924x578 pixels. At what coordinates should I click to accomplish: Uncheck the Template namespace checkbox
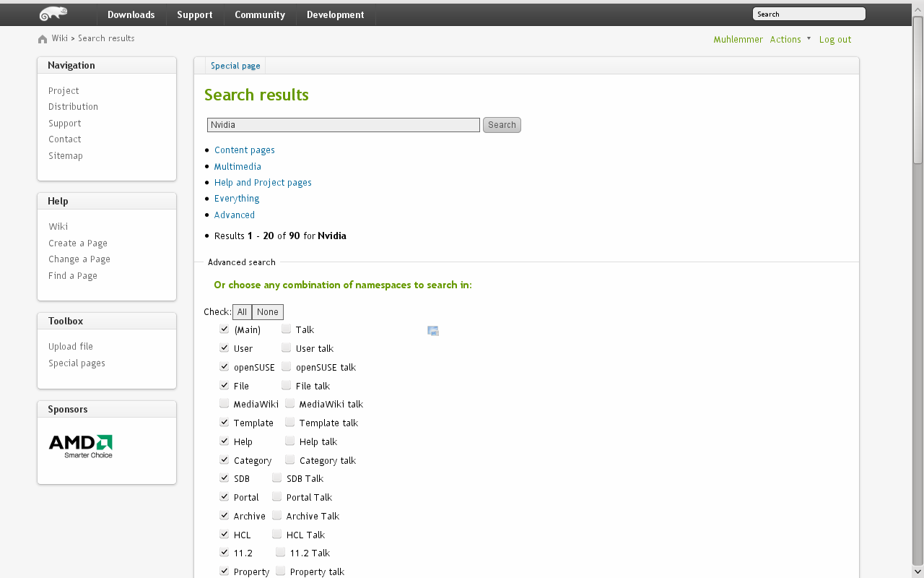coord(225,422)
